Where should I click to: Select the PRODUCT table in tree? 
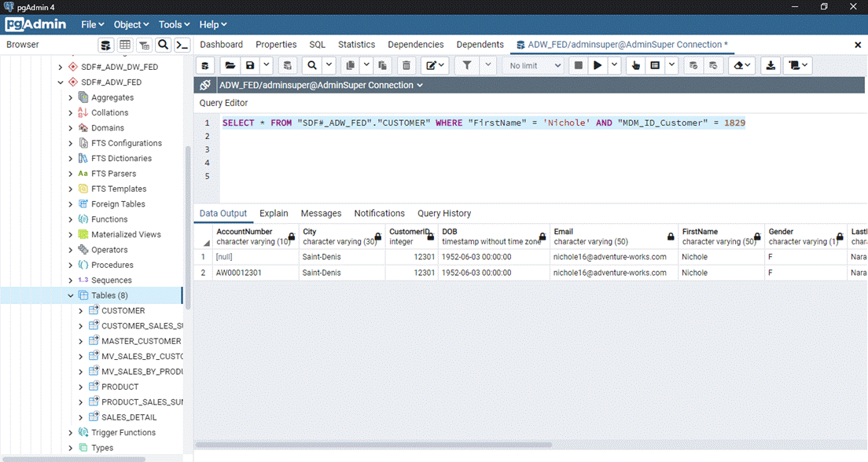click(120, 387)
